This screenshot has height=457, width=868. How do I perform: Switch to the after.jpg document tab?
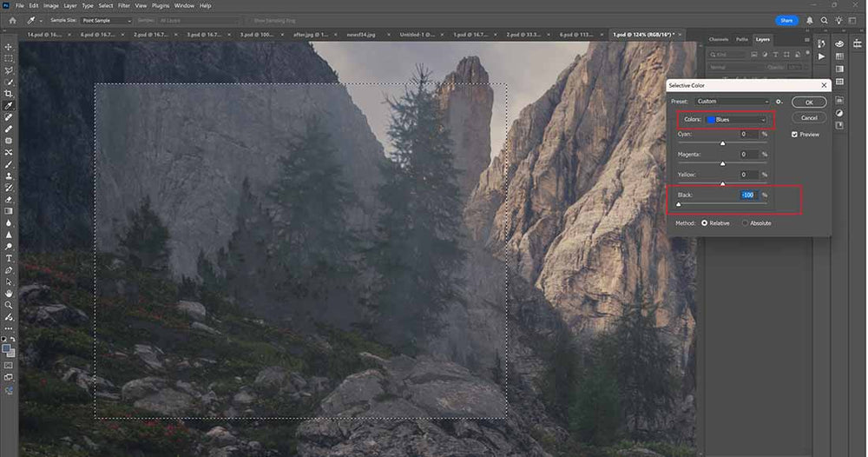(311, 35)
